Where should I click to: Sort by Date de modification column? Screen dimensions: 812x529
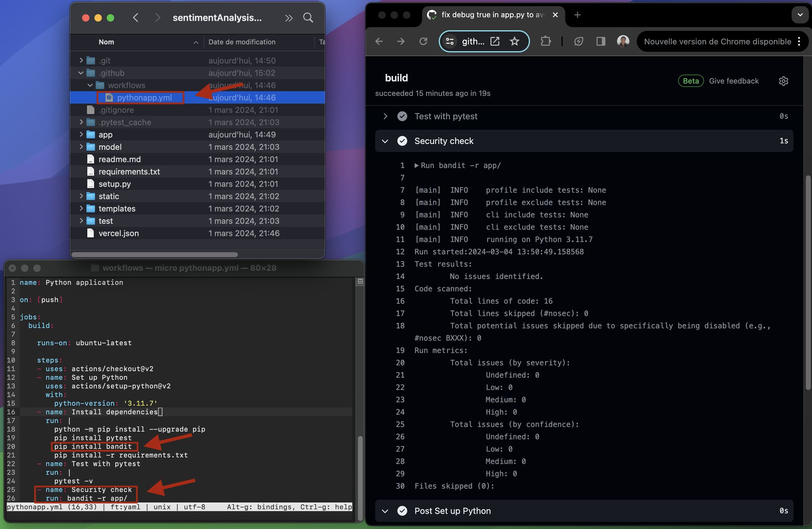(242, 42)
